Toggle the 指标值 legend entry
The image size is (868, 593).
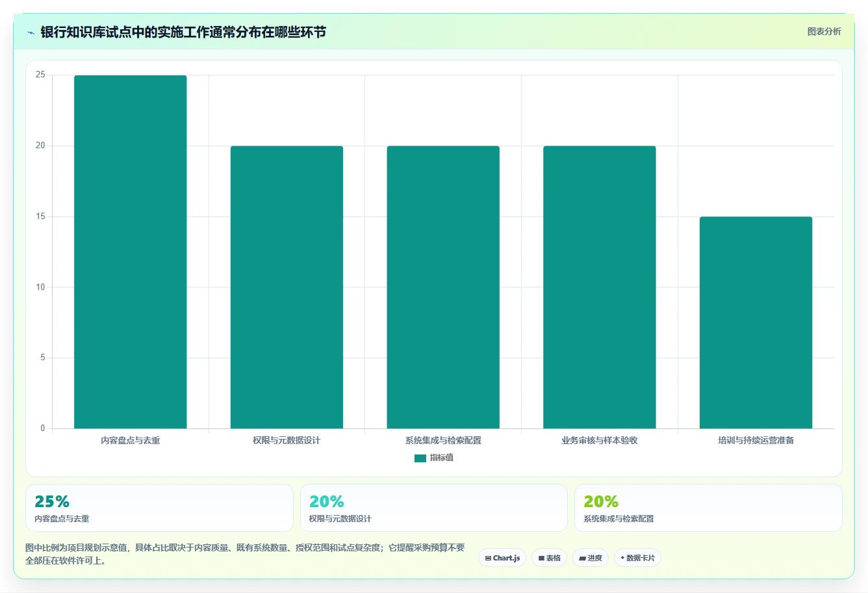click(434, 458)
